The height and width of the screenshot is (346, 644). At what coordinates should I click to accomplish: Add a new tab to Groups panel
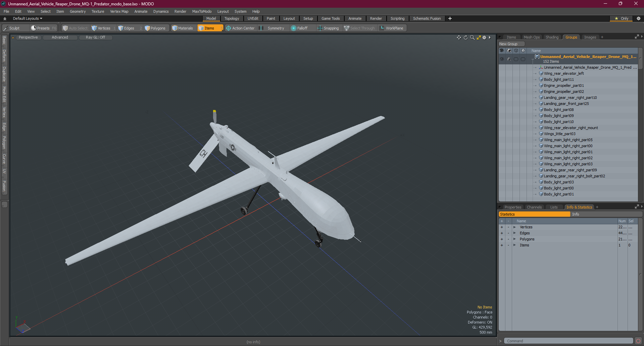pyautogui.click(x=602, y=37)
